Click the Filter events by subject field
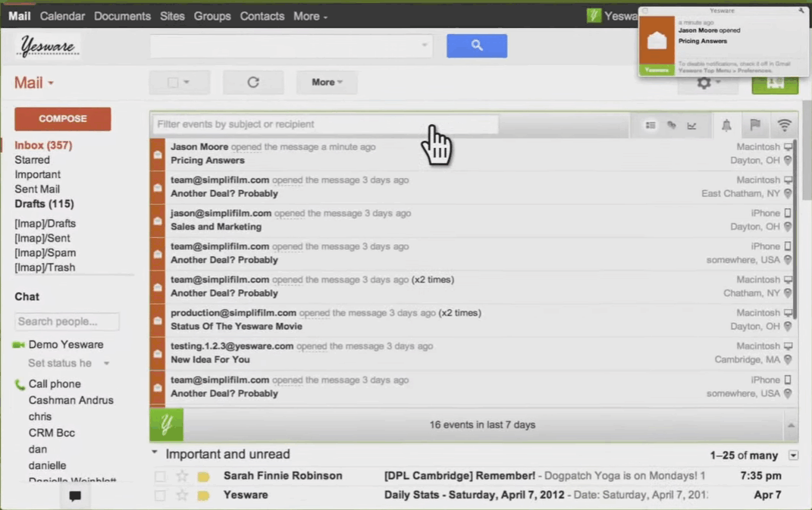812x510 pixels. [325, 124]
